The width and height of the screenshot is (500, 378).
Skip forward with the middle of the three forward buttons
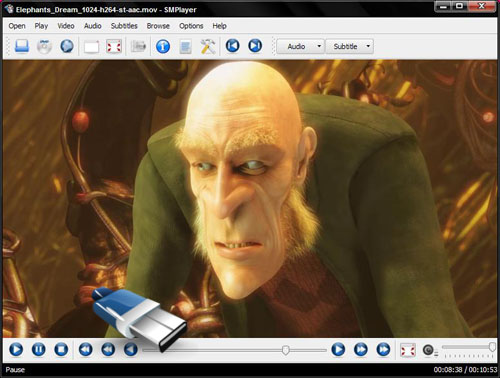tap(361, 349)
